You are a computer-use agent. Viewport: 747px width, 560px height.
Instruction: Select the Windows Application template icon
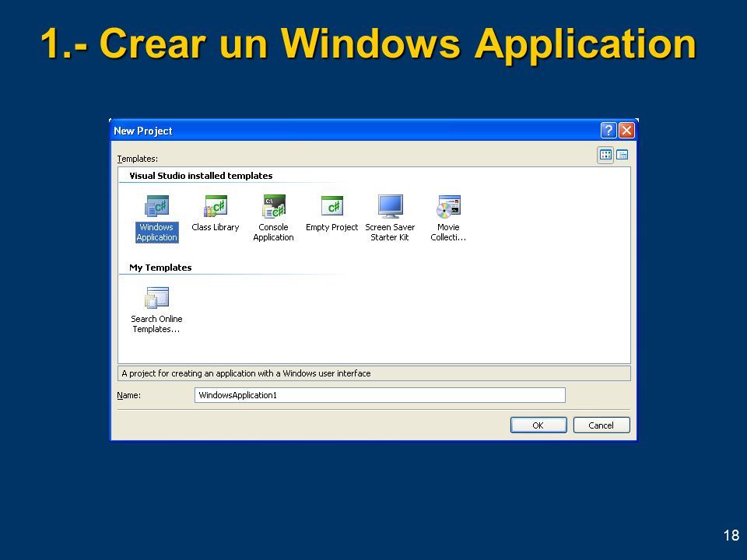point(156,206)
